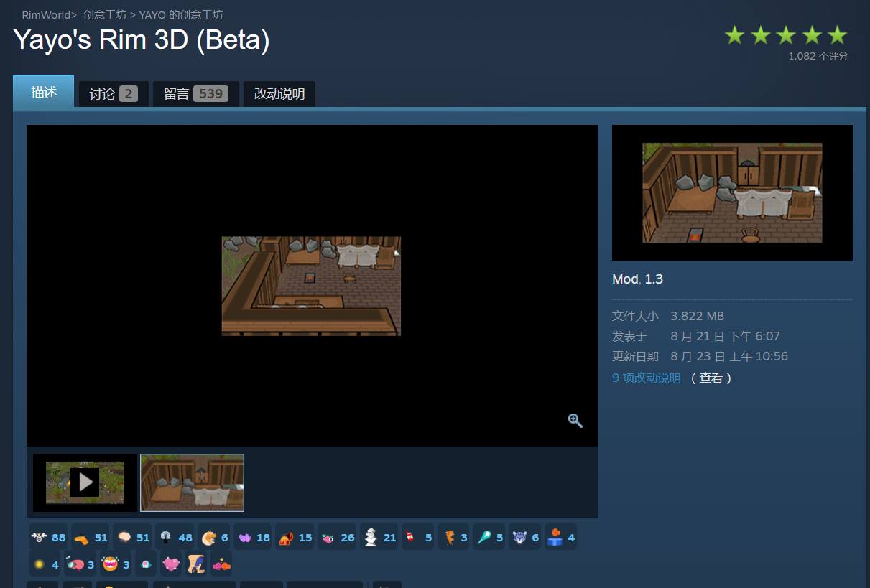This screenshot has width=870, height=588.
Task: Click the horse-head award with count 6
Action: pyautogui.click(x=214, y=537)
